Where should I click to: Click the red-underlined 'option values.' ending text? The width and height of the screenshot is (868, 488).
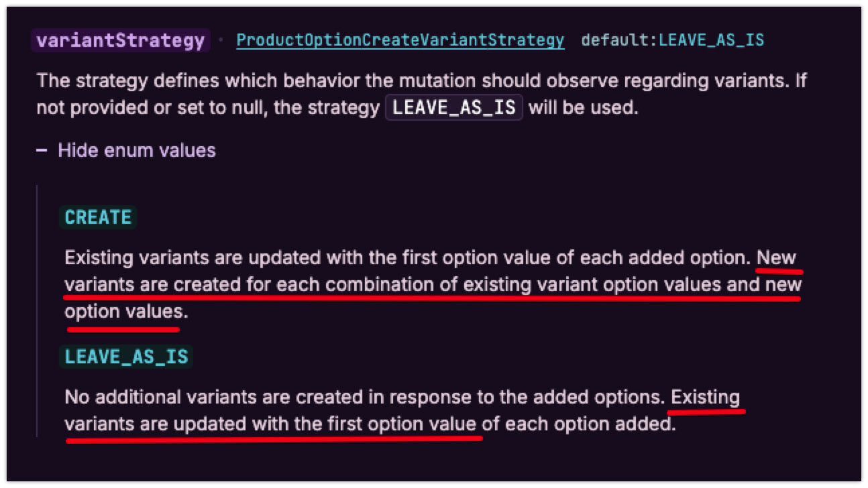tap(123, 312)
